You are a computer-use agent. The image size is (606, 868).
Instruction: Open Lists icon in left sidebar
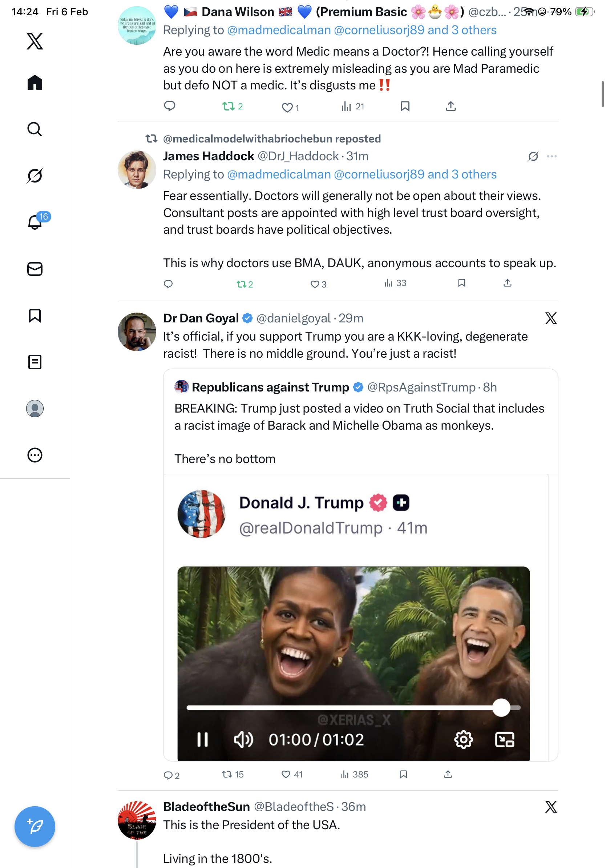pyautogui.click(x=35, y=362)
